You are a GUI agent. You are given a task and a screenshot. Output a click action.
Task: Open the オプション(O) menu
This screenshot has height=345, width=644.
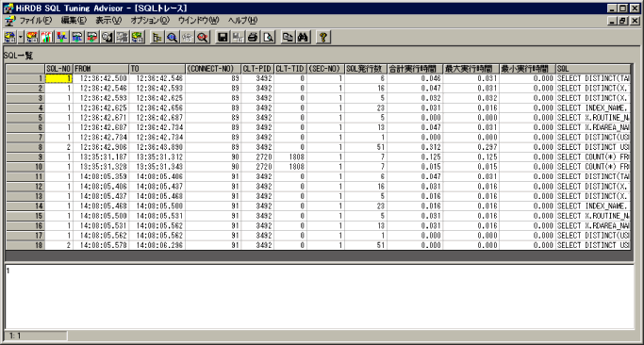[x=150, y=20]
